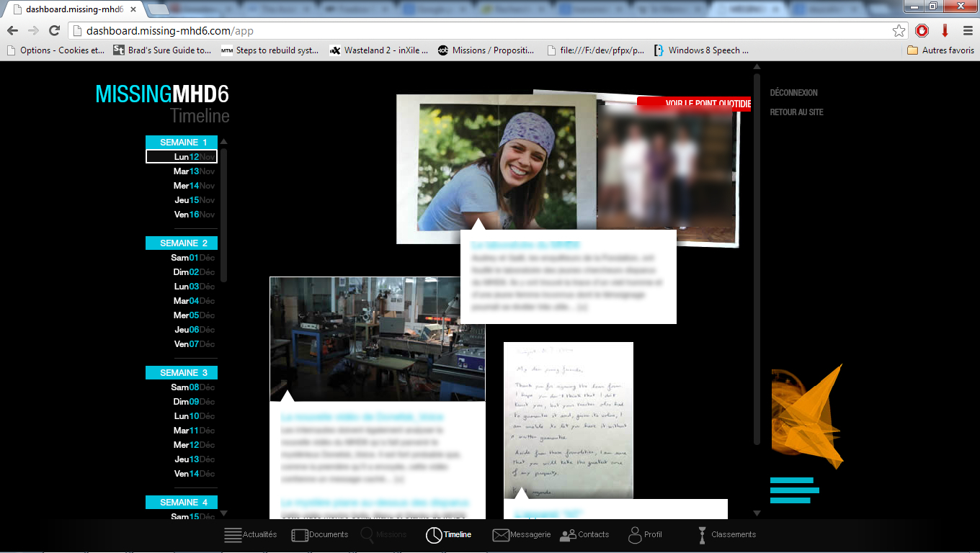Open the Actualités section in bottom bar

coord(251,535)
